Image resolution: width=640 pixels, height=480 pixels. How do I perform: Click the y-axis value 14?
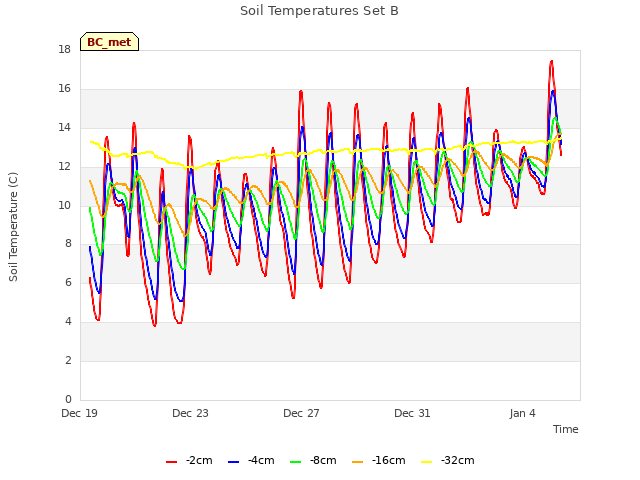(64, 128)
